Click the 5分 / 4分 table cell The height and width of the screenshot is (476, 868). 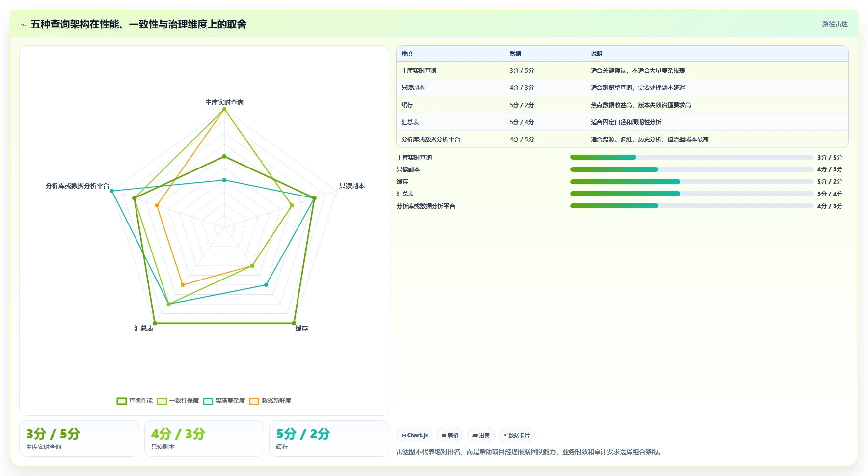pyautogui.click(x=521, y=122)
